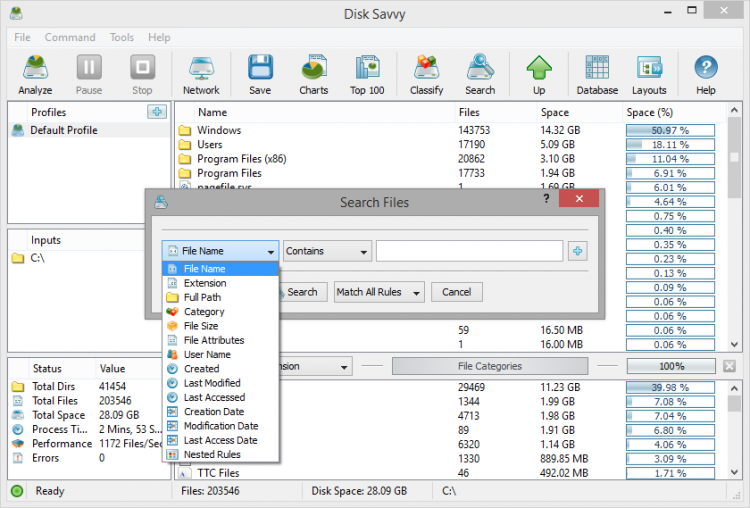The width and height of the screenshot is (750, 508).
Task: Select Creation Date in the rule list
Action: point(221,412)
